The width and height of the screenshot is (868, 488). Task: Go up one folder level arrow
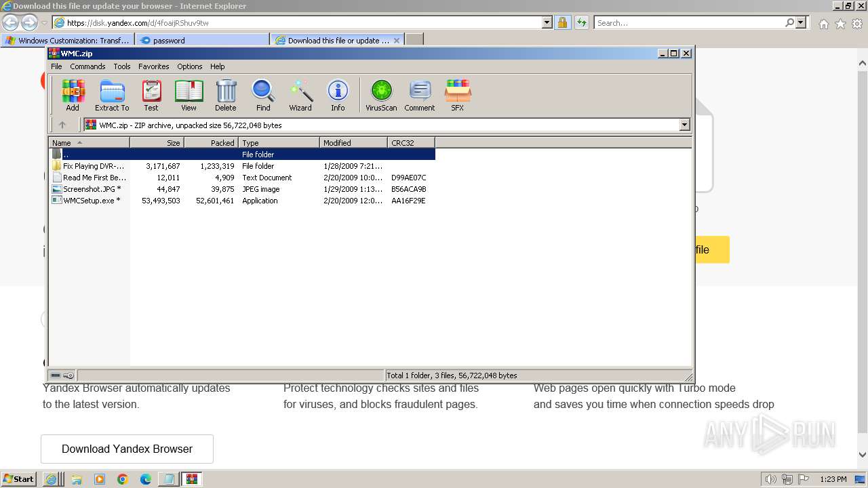(x=62, y=125)
